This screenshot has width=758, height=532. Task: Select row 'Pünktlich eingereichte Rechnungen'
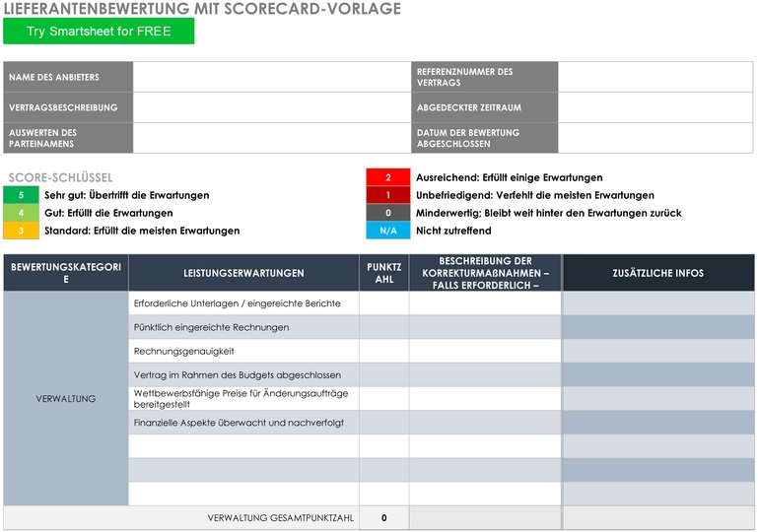click(x=441, y=327)
